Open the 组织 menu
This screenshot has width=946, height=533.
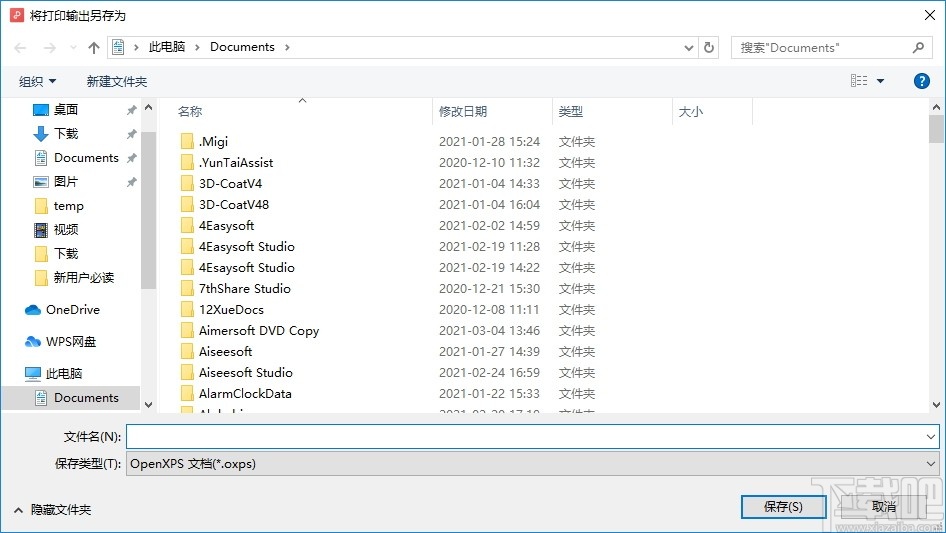click(37, 81)
